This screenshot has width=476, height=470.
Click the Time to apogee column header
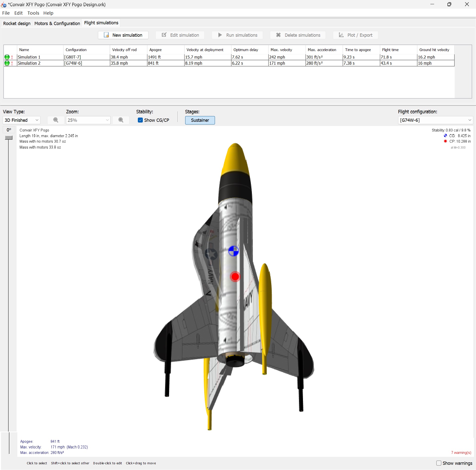(x=361, y=50)
